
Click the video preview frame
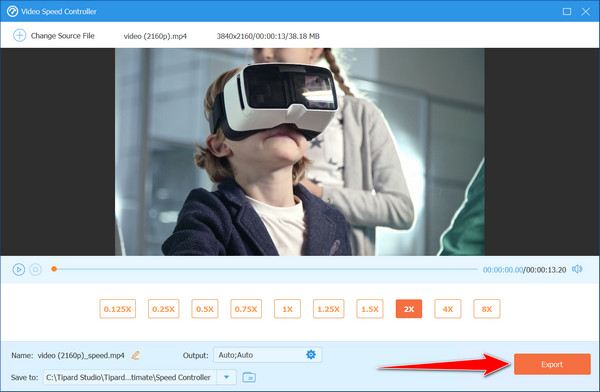pyautogui.click(x=300, y=152)
